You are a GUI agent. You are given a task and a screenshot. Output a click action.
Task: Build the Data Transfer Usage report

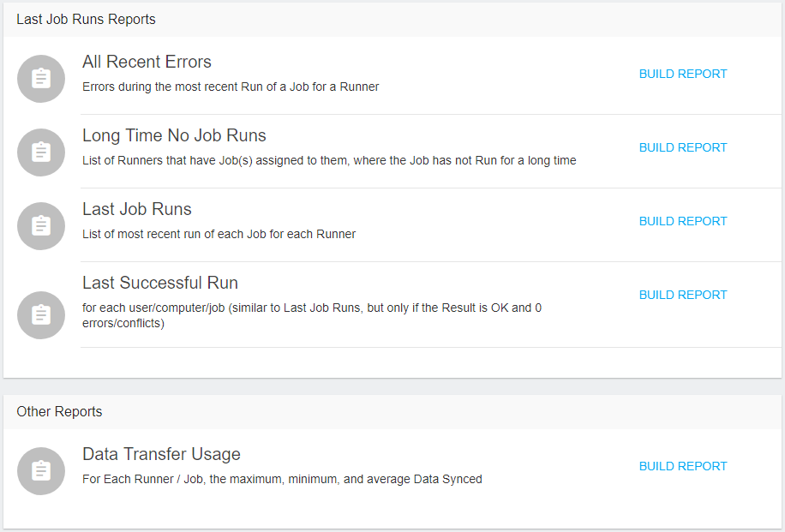tap(683, 466)
